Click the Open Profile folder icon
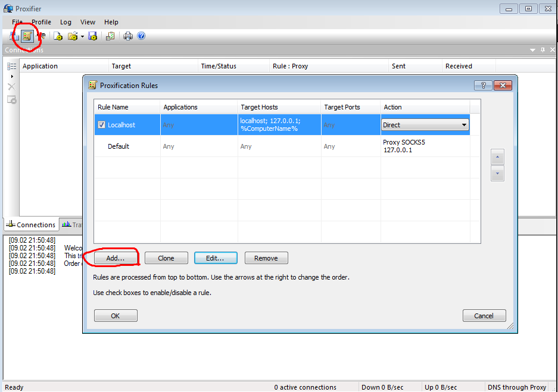The width and height of the screenshot is (558, 392). coord(73,36)
